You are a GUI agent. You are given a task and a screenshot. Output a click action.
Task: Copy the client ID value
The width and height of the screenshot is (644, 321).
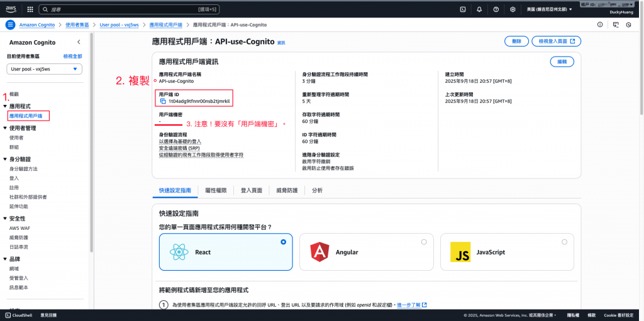point(163,101)
